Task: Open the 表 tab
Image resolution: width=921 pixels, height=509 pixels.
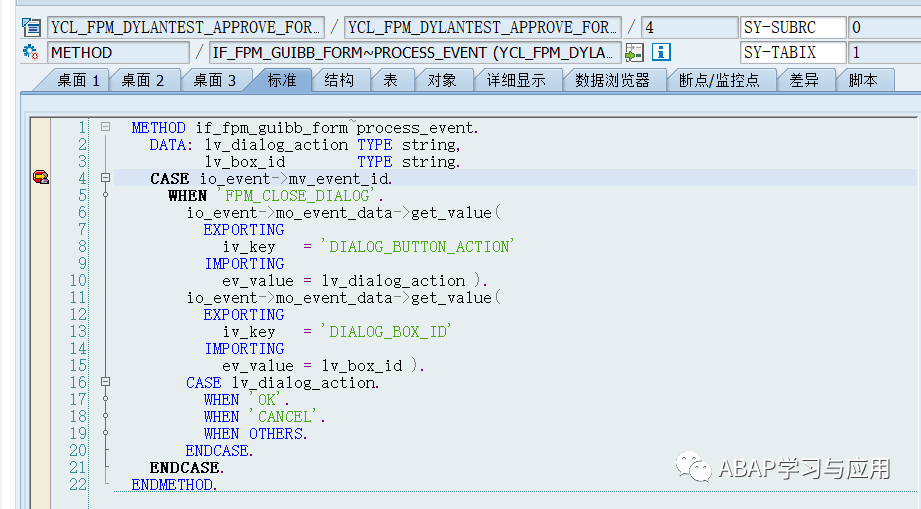Action: (391, 80)
